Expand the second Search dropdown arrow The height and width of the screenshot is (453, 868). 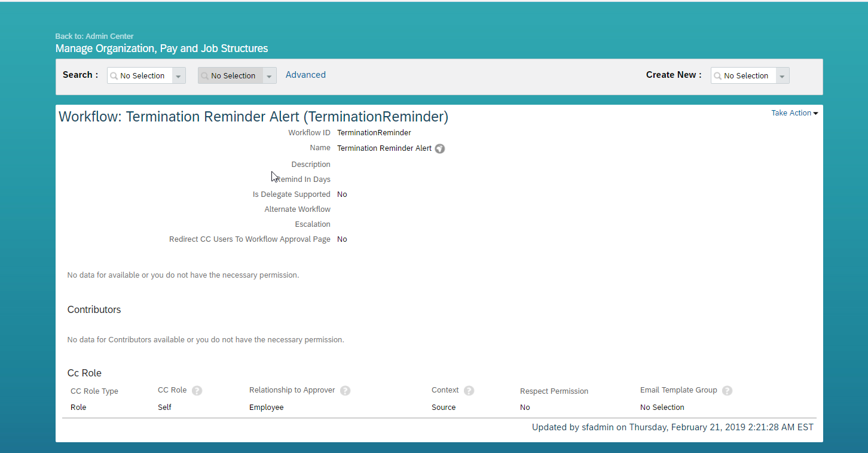click(270, 76)
